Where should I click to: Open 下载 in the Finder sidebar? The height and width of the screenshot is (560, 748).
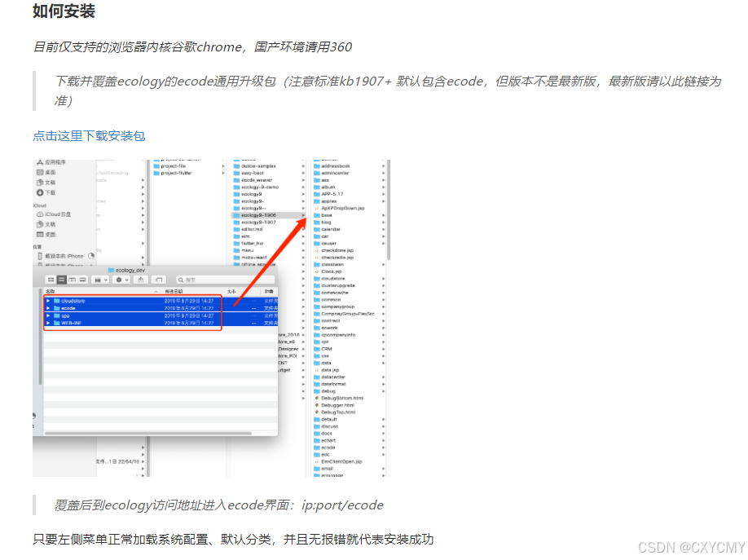[51, 192]
